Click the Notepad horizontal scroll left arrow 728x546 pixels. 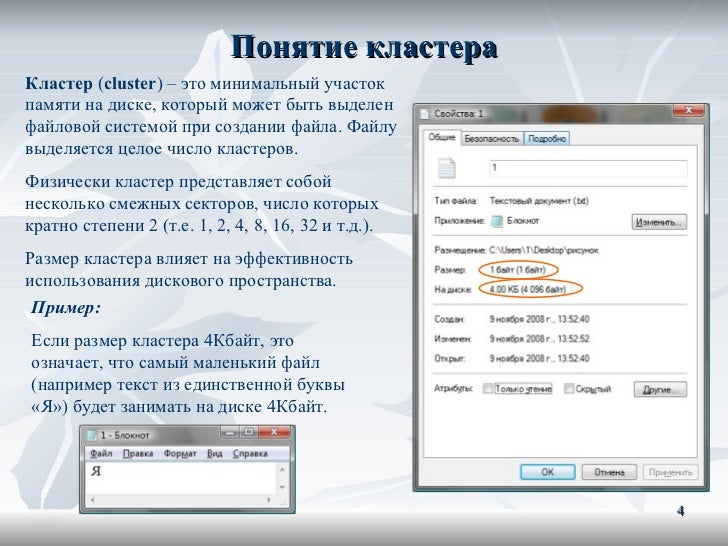pyautogui.click(x=92, y=500)
